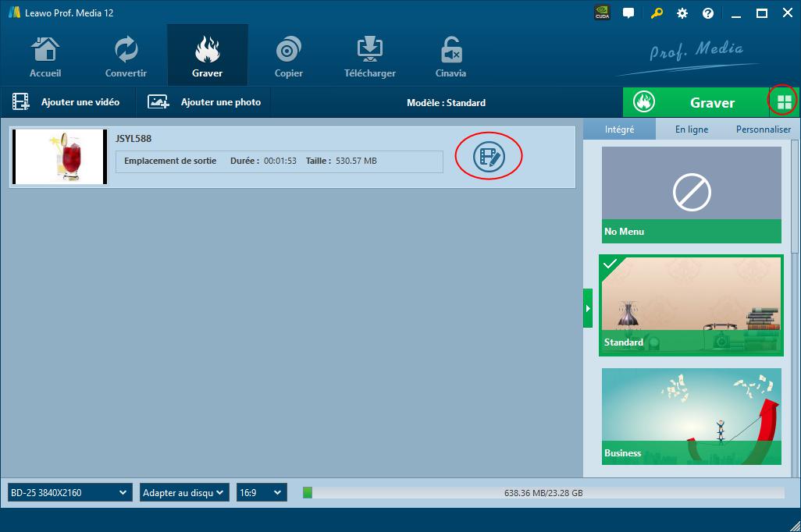Click the CUDA GPU acceleration icon
Image resolution: width=801 pixels, height=532 pixels.
[603, 12]
